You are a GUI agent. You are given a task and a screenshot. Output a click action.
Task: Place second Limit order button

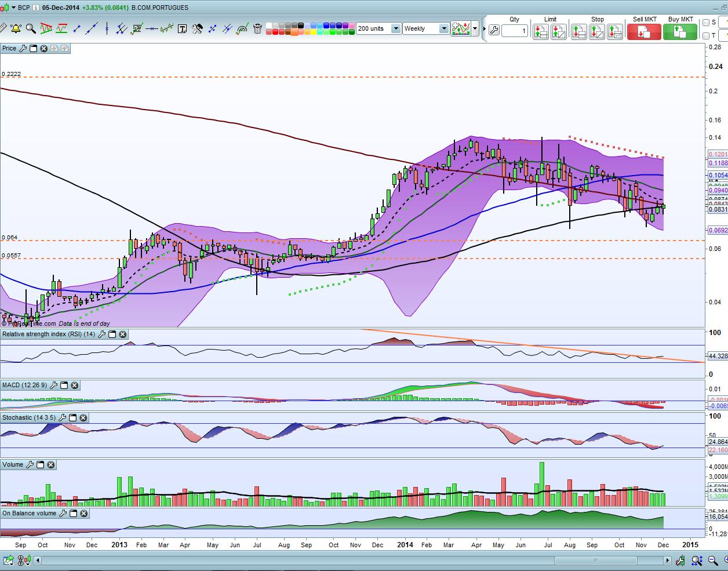pyautogui.click(x=559, y=32)
